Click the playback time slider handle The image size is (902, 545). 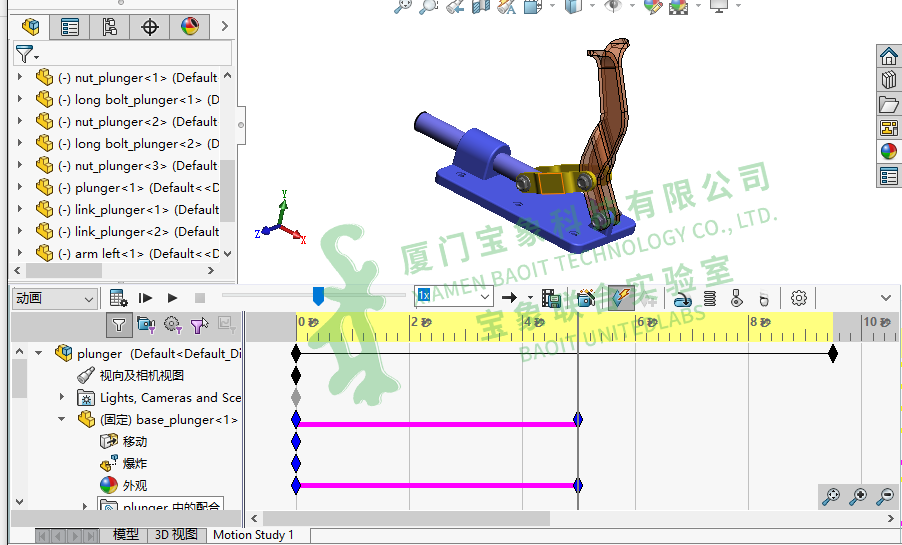pyautogui.click(x=318, y=296)
